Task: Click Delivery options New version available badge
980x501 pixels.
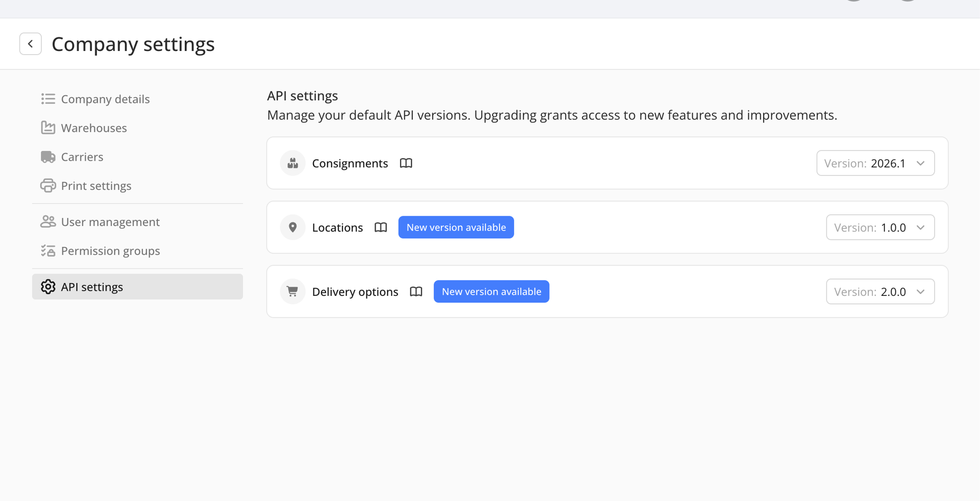Action: [x=492, y=292]
